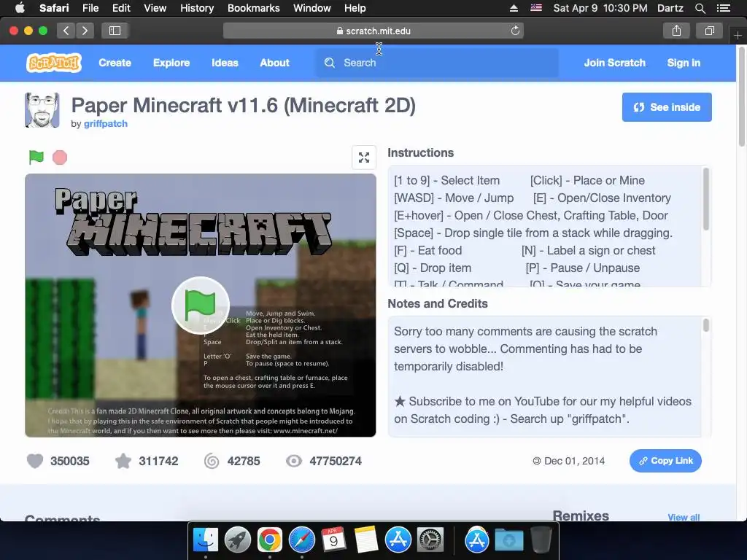The image size is (747, 560).
Task: Click Sign in
Action: [x=684, y=63]
